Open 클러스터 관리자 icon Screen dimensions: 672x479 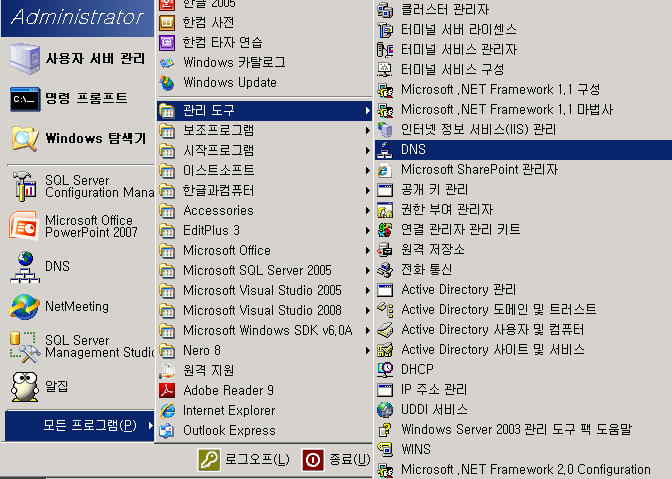[385, 10]
